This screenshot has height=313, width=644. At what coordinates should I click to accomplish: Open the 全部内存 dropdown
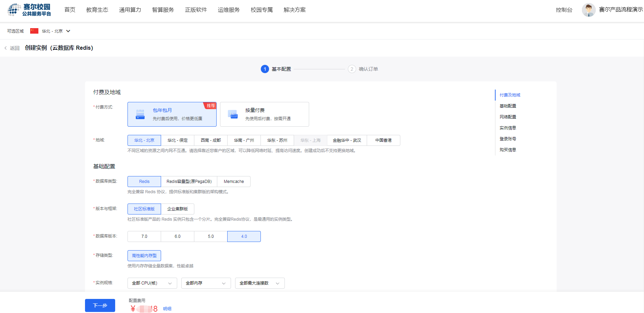click(206, 283)
